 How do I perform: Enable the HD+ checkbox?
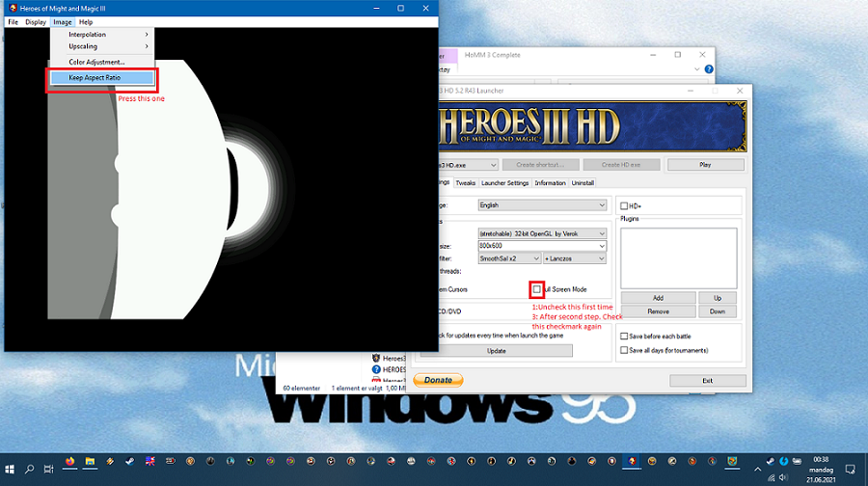[x=624, y=206]
